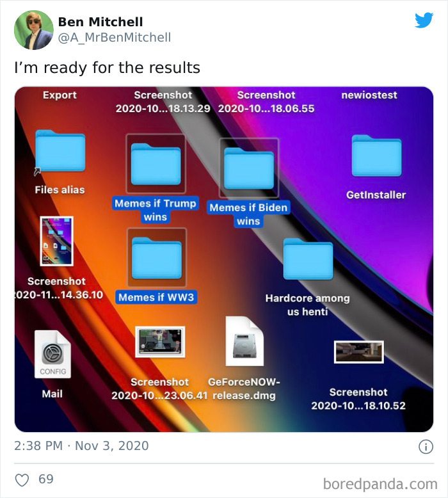The image size is (448, 498).
Task: Like the tweet with the heart icon
Action: (22, 479)
